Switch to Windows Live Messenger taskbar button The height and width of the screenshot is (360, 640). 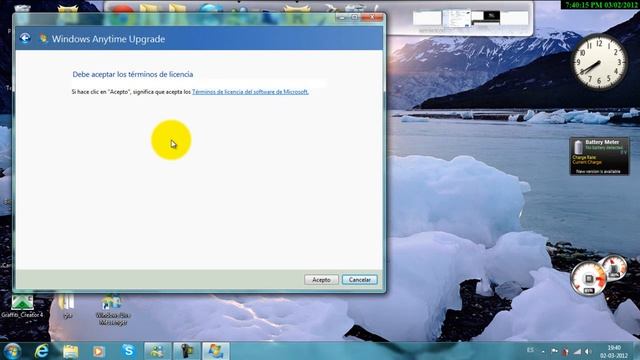point(157,351)
